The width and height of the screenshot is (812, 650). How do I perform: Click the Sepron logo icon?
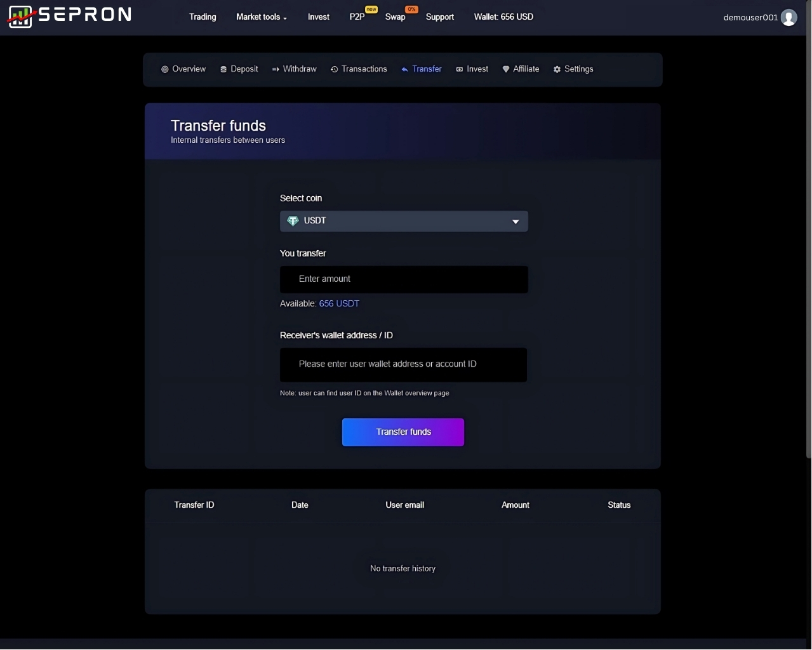[x=20, y=17]
